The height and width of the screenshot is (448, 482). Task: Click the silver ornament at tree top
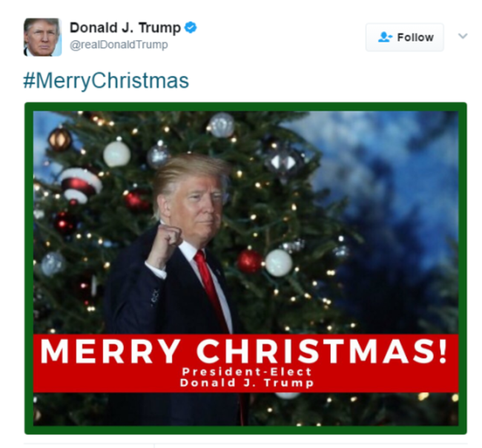tap(222, 125)
